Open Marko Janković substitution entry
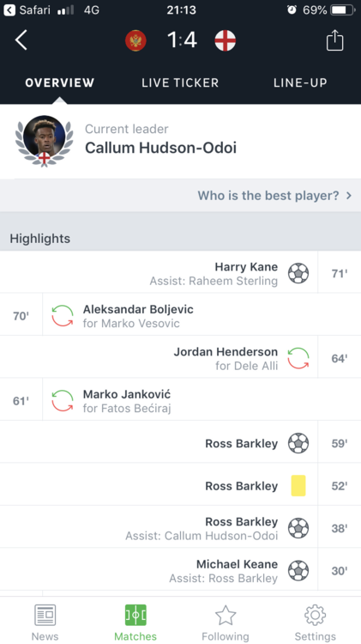Viewport: 361px width, 644px height. 180,400
